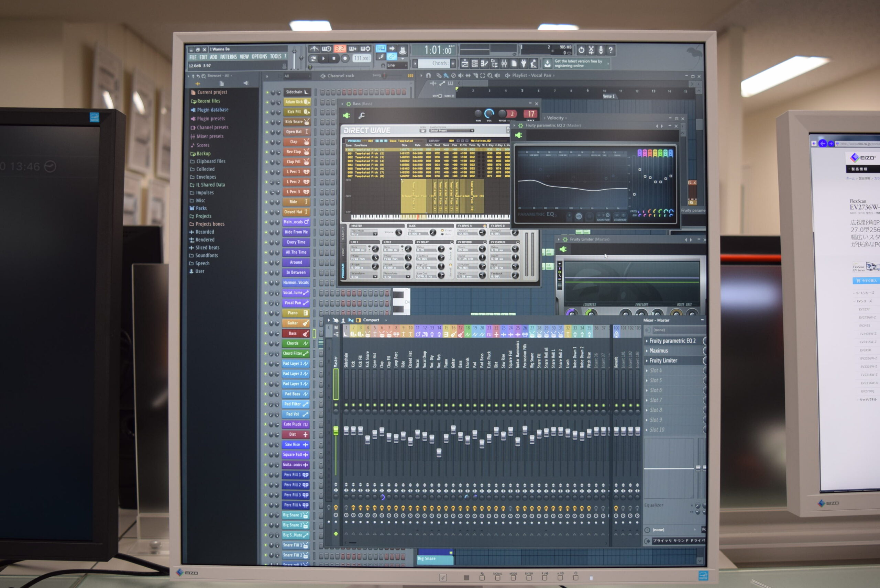Select the zoom magnifier tool in playlist

490,75
